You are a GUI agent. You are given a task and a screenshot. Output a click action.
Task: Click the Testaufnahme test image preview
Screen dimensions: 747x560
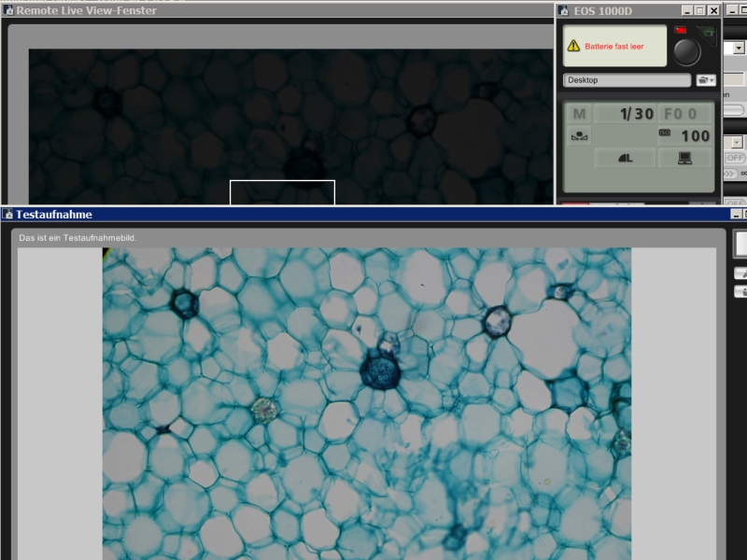point(366,401)
